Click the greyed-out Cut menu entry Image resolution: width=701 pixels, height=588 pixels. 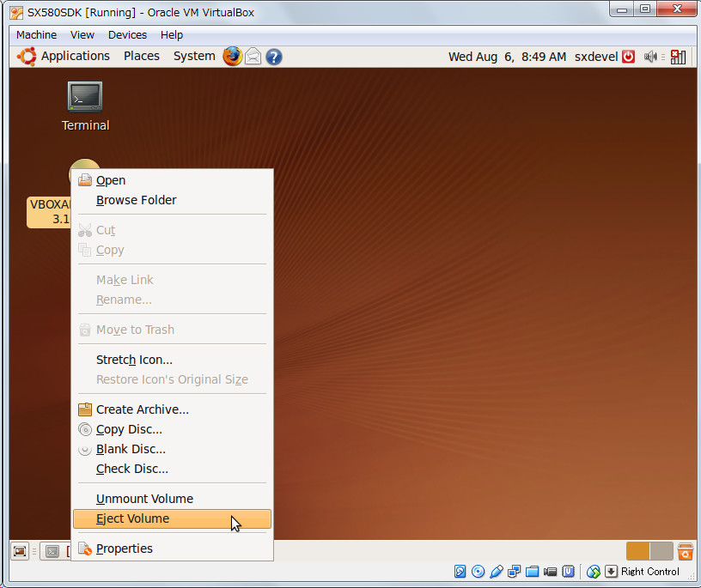[x=172, y=230]
